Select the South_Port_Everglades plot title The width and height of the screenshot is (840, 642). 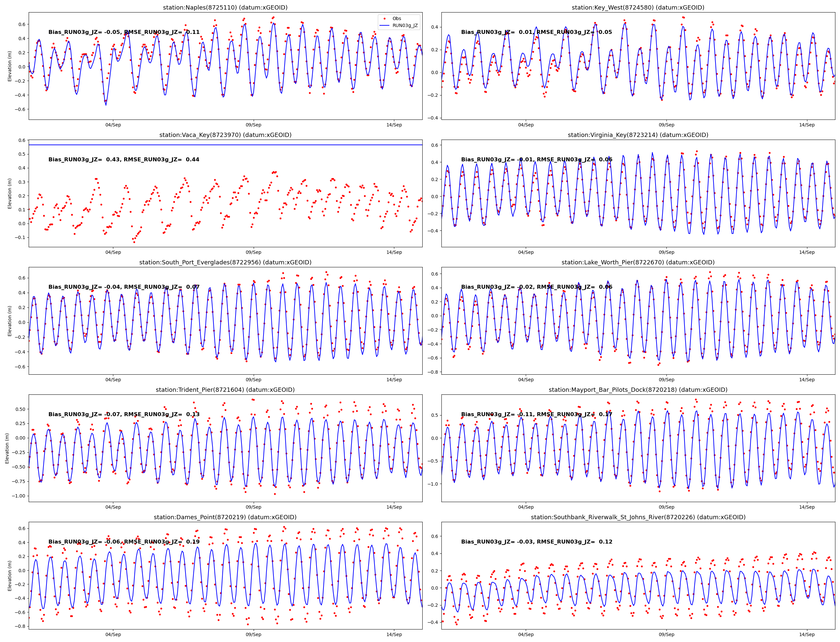(x=225, y=262)
